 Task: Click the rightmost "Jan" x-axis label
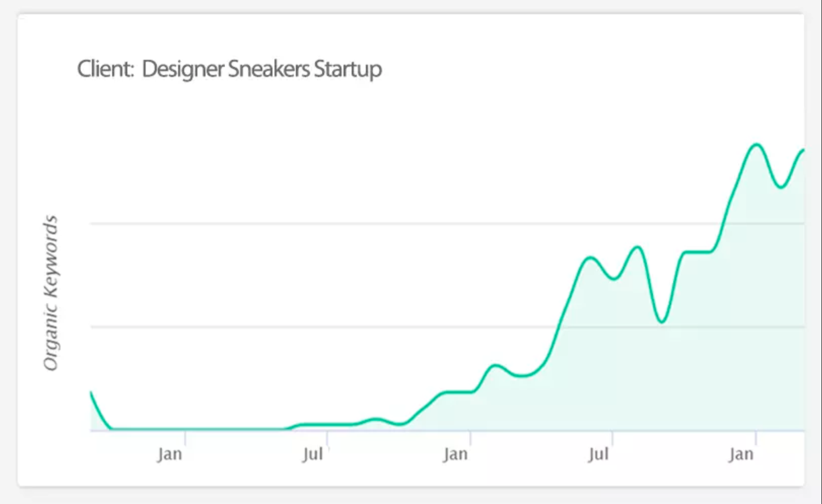point(741,454)
